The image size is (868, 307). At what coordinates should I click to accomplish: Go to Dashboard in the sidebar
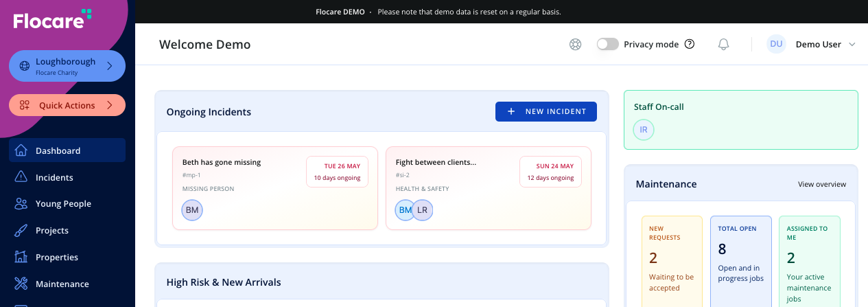pos(67,150)
